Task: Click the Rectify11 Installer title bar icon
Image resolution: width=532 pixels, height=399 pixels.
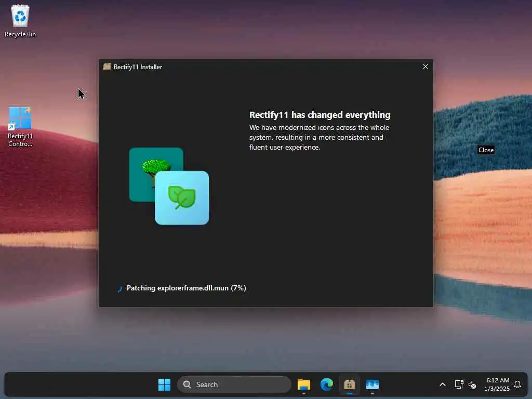Action: (x=107, y=67)
